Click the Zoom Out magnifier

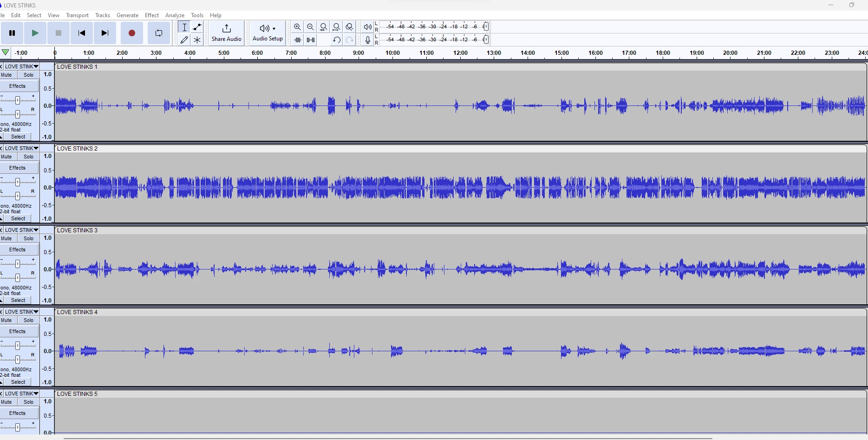[x=311, y=27]
